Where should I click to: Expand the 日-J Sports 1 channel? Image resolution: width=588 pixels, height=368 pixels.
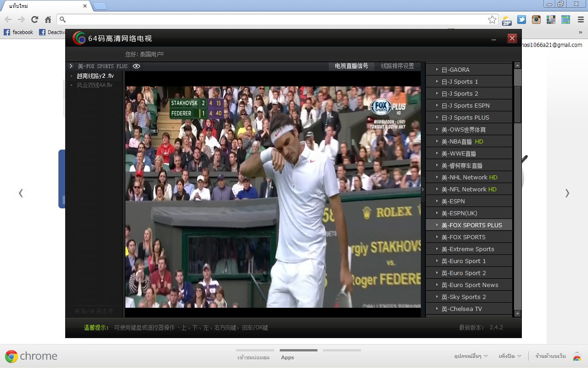pyautogui.click(x=469, y=81)
